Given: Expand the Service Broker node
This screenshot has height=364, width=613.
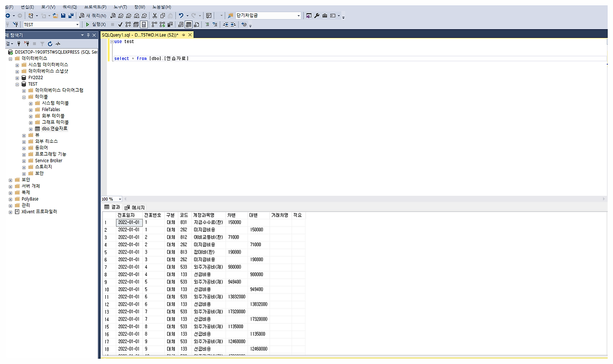Looking at the screenshot, I should click(x=24, y=160).
